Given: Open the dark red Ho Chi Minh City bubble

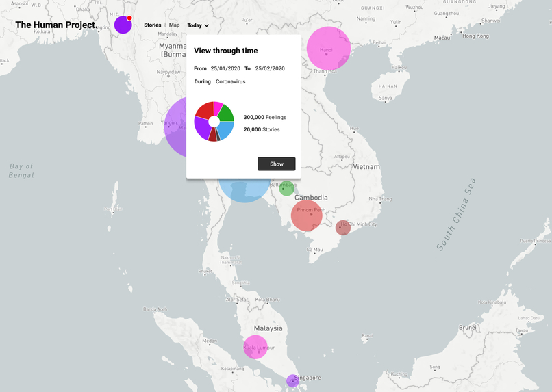Looking at the screenshot, I should (x=343, y=228).
